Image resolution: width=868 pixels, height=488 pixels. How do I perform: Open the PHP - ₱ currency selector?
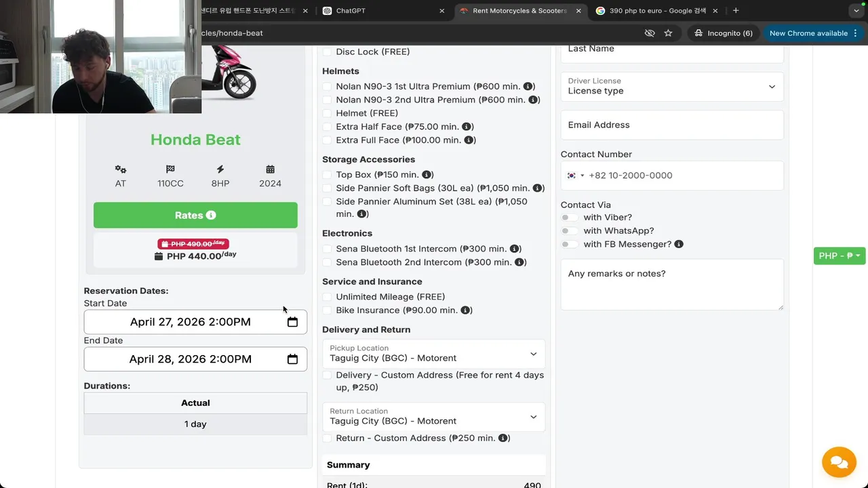point(840,256)
